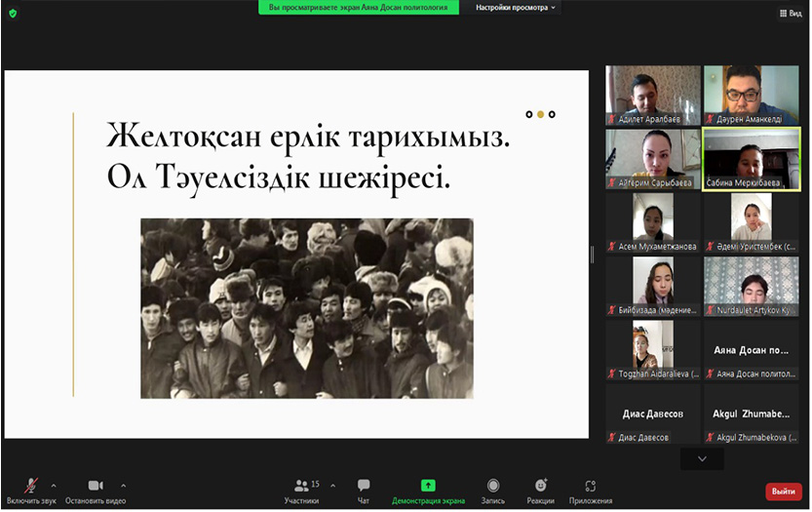
Task: Open the Реакции menu
Action: point(541,491)
